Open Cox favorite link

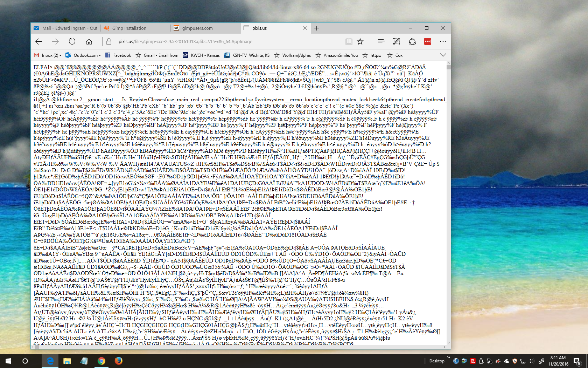coord(395,55)
